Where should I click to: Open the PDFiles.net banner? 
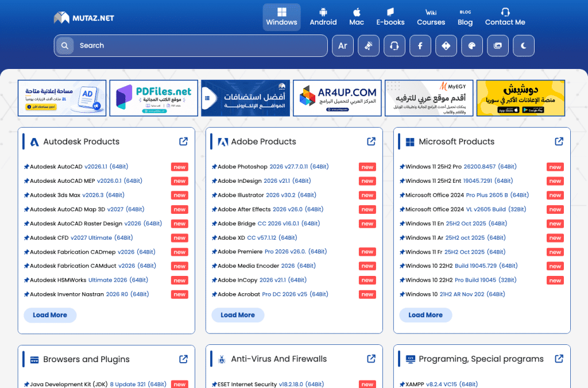154,98
